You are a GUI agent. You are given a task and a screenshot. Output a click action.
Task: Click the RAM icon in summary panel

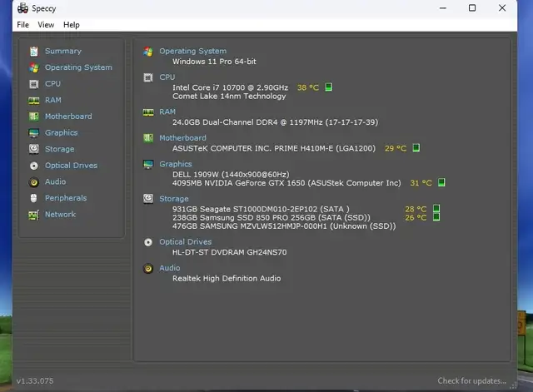pos(148,112)
